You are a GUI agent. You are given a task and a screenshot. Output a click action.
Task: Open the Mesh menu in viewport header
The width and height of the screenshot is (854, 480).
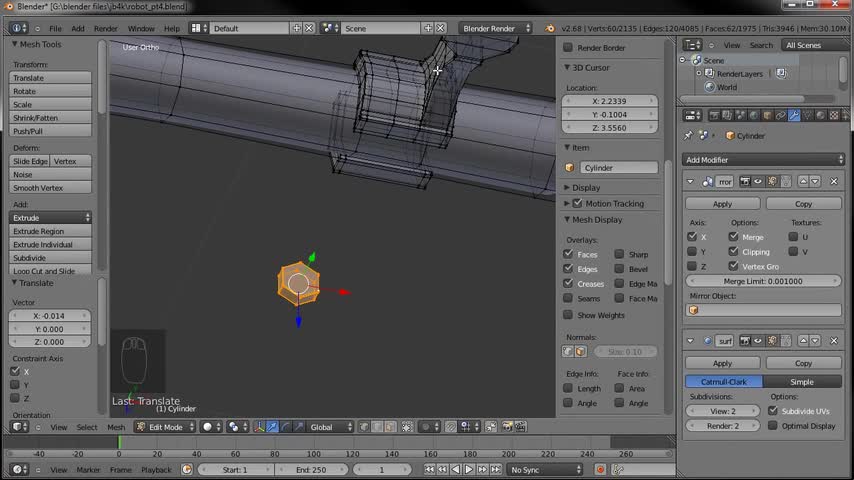(116, 427)
